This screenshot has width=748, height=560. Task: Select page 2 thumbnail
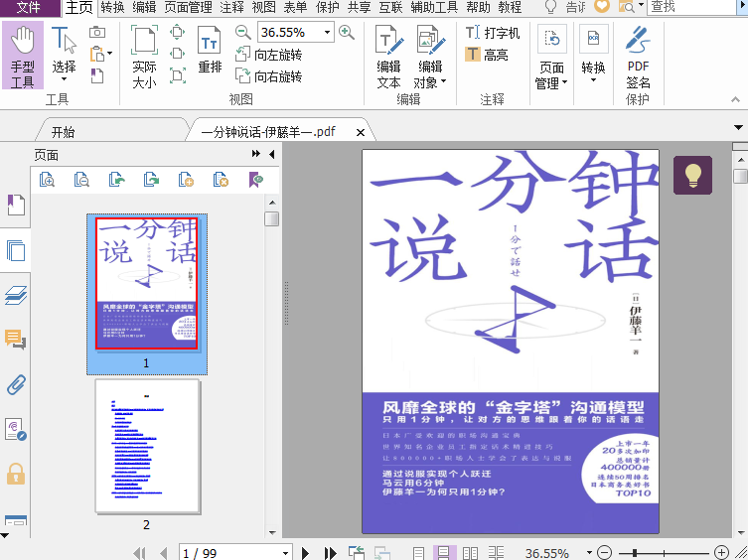[x=147, y=446]
